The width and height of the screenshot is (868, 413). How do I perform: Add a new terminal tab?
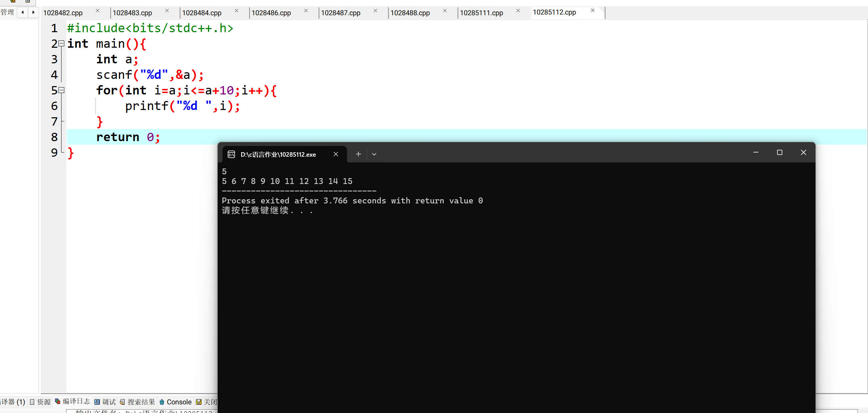point(358,154)
